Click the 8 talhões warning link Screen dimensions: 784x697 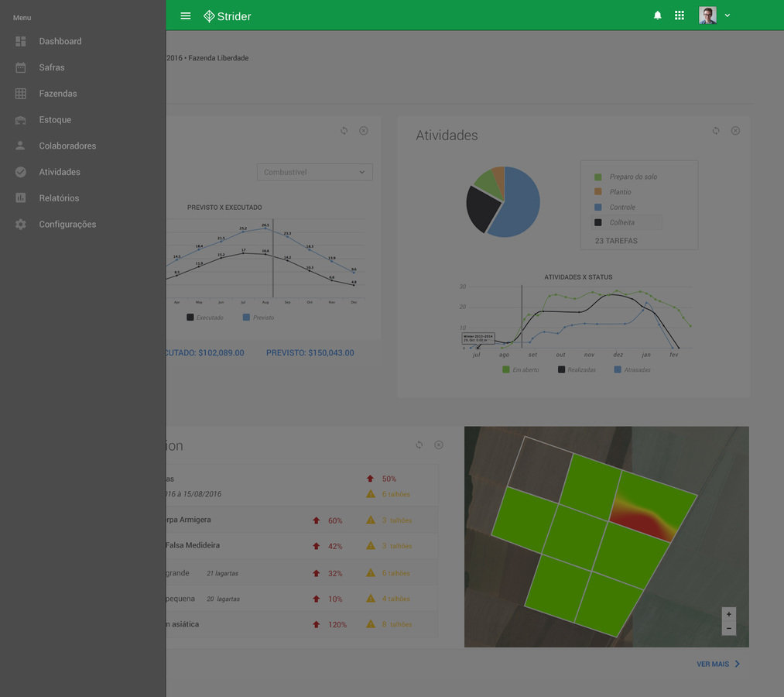pos(397,624)
